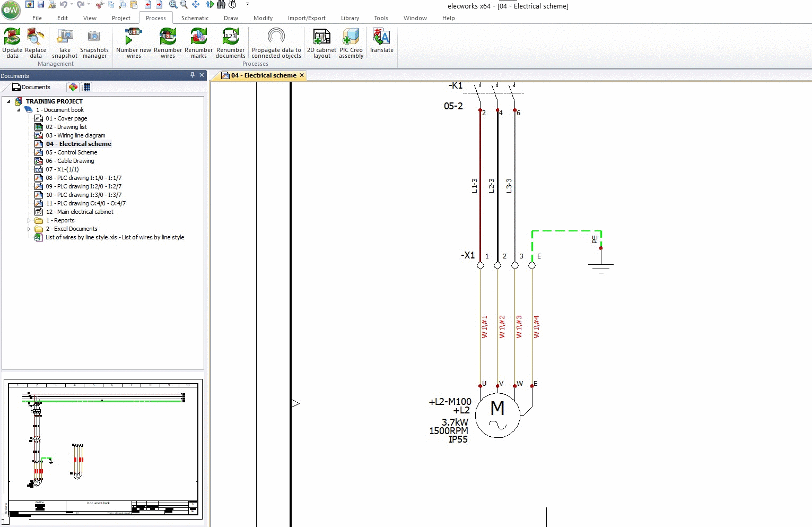Expand the 1 - Reports folder
The width and height of the screenshot is (812, 527).
click(x=29, y=220)
